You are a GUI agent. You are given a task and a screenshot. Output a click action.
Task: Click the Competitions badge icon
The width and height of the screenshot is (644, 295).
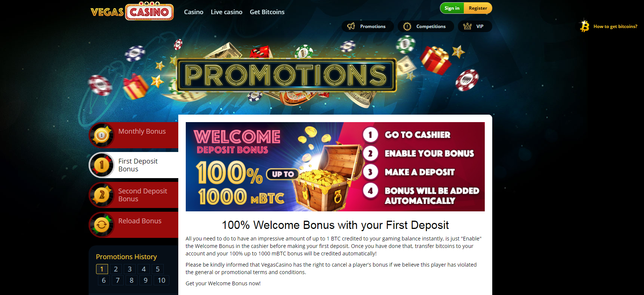407,27
